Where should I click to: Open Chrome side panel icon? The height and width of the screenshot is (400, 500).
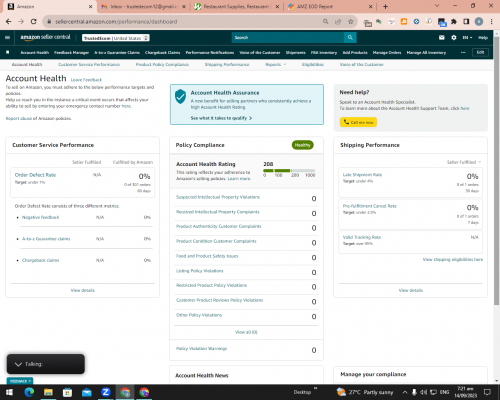point(466,22)
